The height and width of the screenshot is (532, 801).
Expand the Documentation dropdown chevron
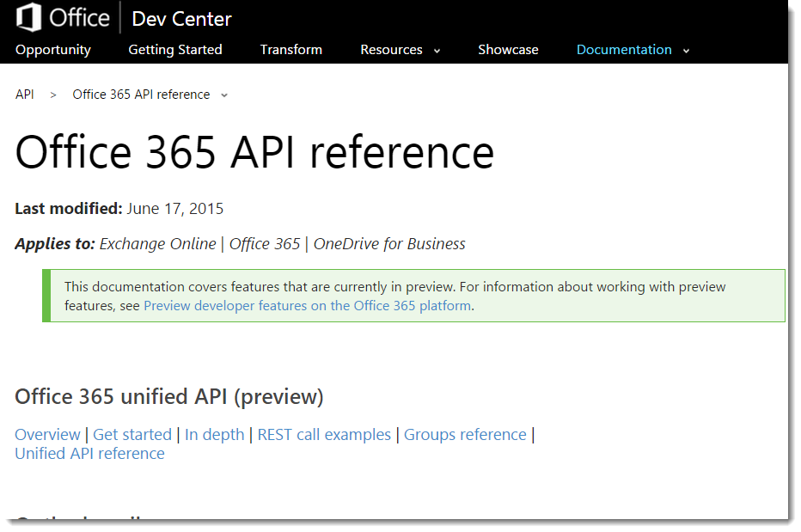coord(686,51)
